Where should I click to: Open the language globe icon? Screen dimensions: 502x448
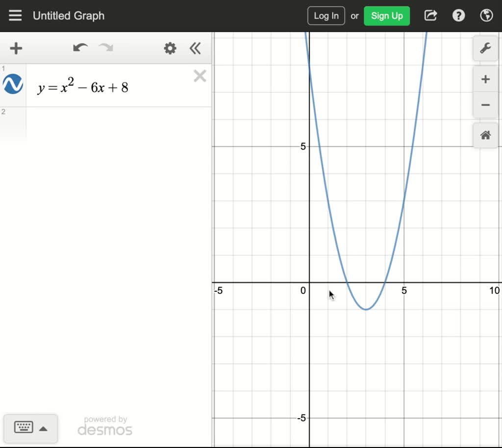coord(486,15)
